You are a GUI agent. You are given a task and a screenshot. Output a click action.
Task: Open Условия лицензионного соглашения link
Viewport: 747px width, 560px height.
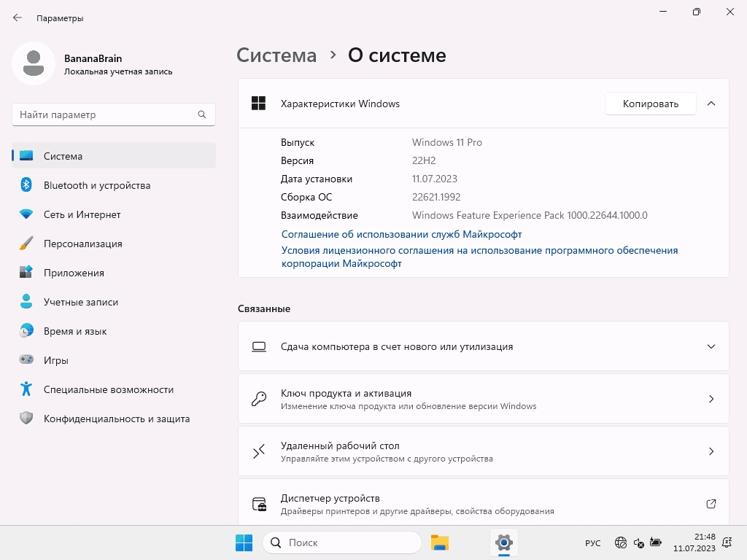479,257
